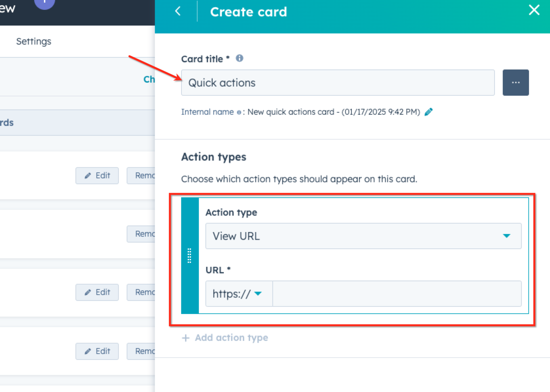Click the pencil icon in topmost Edit button
Screen dimensions: 550x392
point(87,176)
